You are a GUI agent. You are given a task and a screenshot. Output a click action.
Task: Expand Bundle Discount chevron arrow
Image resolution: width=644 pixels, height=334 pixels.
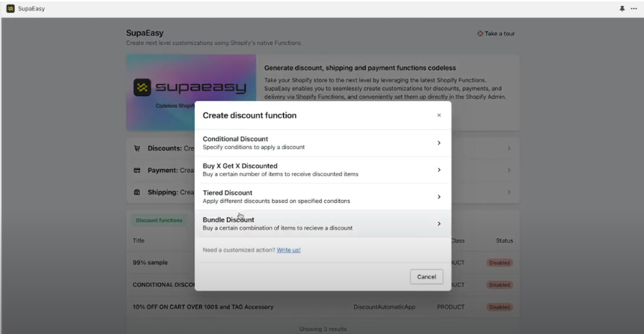(x=439, y=224)
